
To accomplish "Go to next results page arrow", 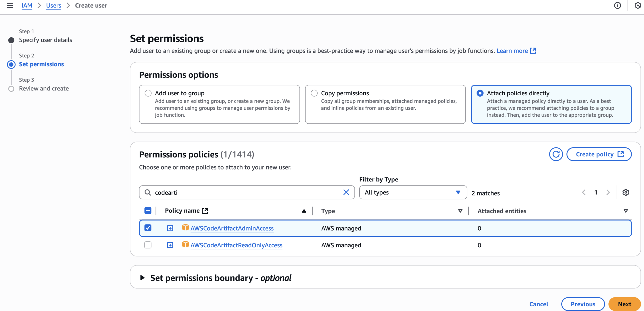I will pyautogui.click(x=608, y=192).
